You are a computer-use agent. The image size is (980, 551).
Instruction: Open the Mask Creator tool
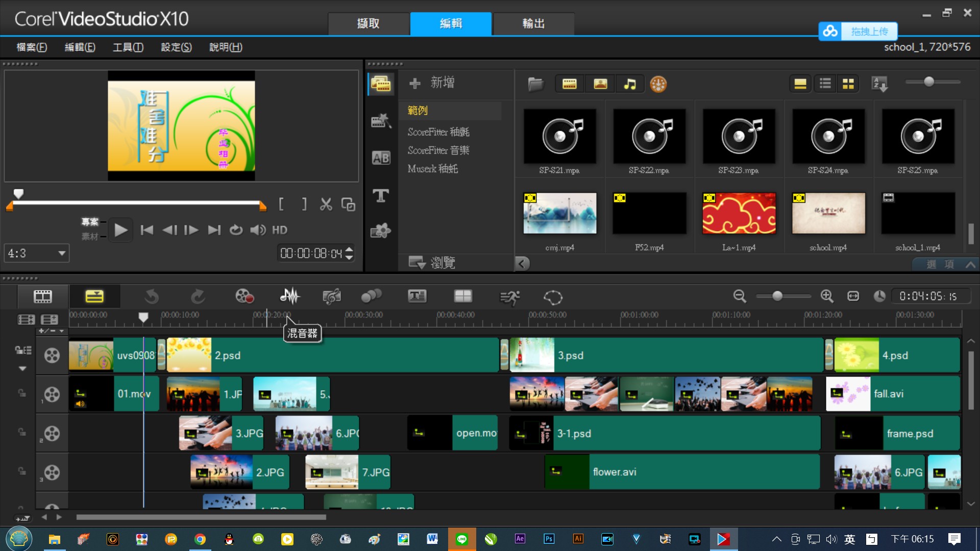coord(553,297)
